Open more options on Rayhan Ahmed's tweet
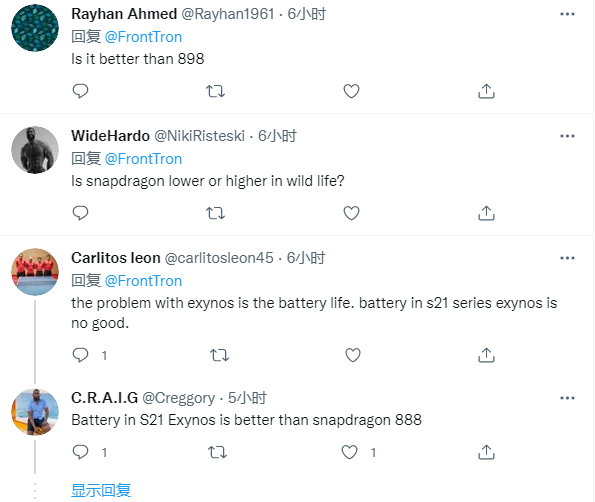 point(567,14)
